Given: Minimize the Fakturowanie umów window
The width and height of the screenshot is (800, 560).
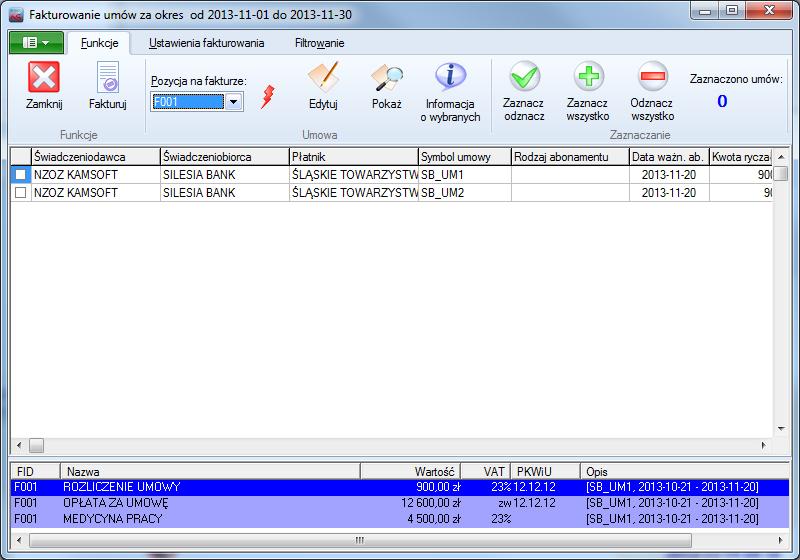Looking at the screenshot, I should coord(705,11).
